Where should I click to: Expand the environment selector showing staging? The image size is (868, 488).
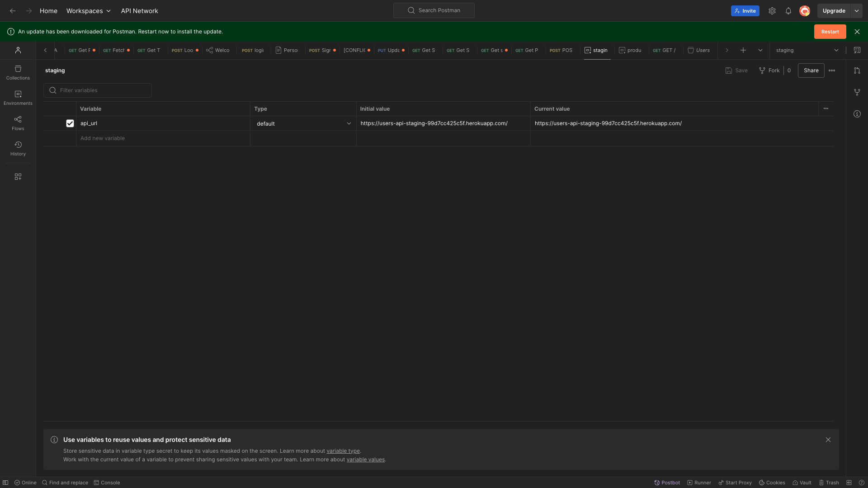click(807, 50)
